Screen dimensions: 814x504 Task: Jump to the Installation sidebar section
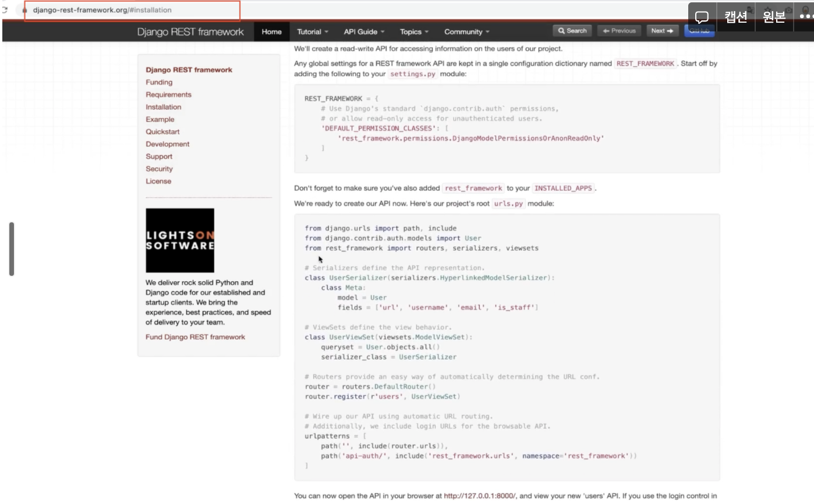[163, 107]
